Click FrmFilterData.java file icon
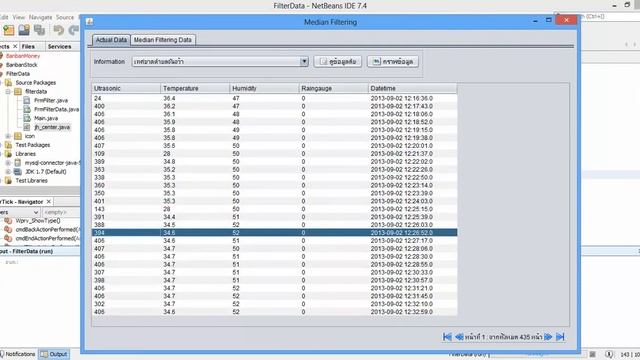This screenshot has height=360, width=640. pyautogui.click(x=27, y=109)
